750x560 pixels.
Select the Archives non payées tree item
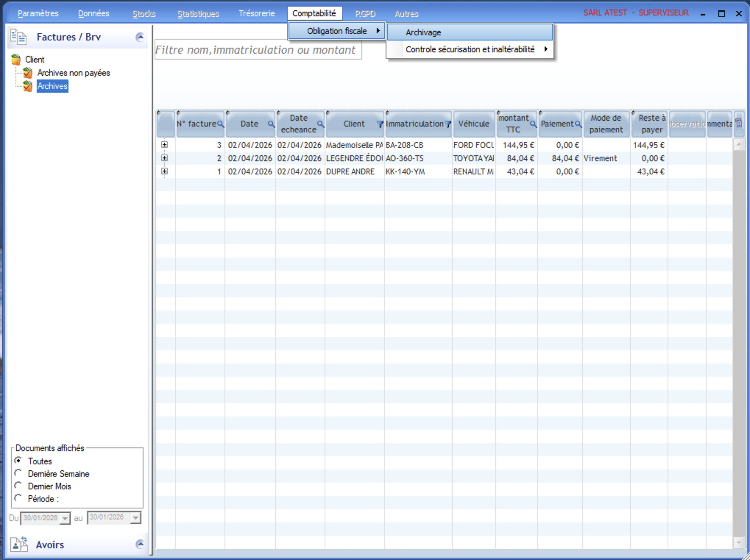(73, 73)
